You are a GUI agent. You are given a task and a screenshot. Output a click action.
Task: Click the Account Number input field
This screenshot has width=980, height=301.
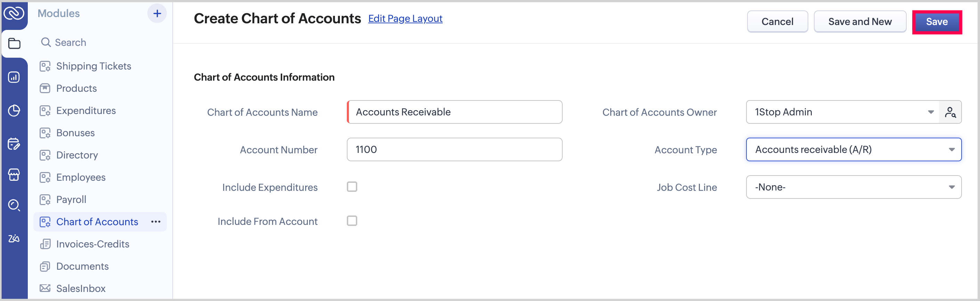click(454, 149)
